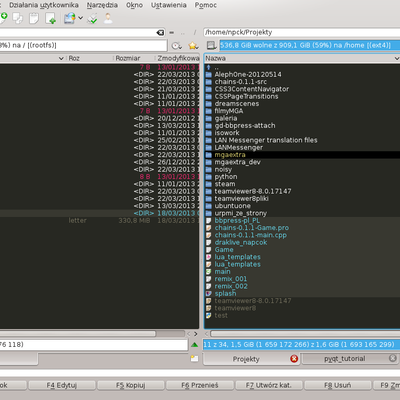Click the right panel horizontal scrollbar

(x=305, y=333)
